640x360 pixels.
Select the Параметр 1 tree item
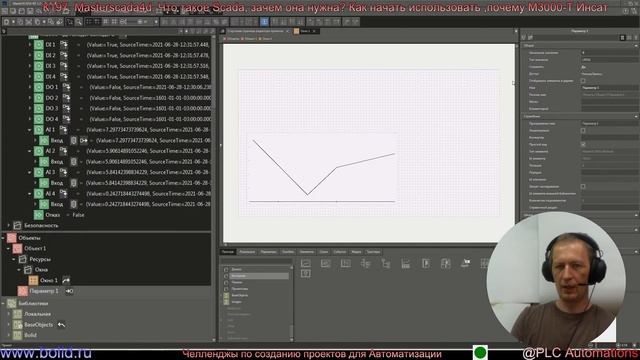44,291
